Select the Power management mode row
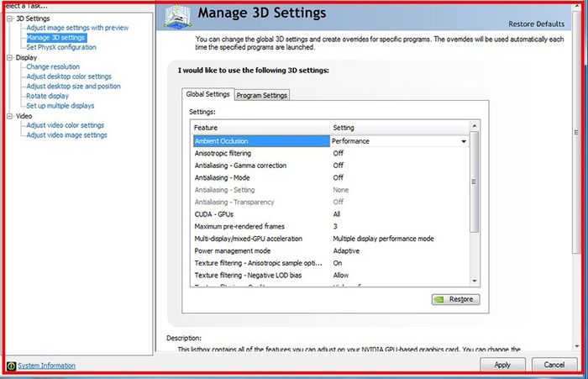588x379 pixels. tap(331, 250)
